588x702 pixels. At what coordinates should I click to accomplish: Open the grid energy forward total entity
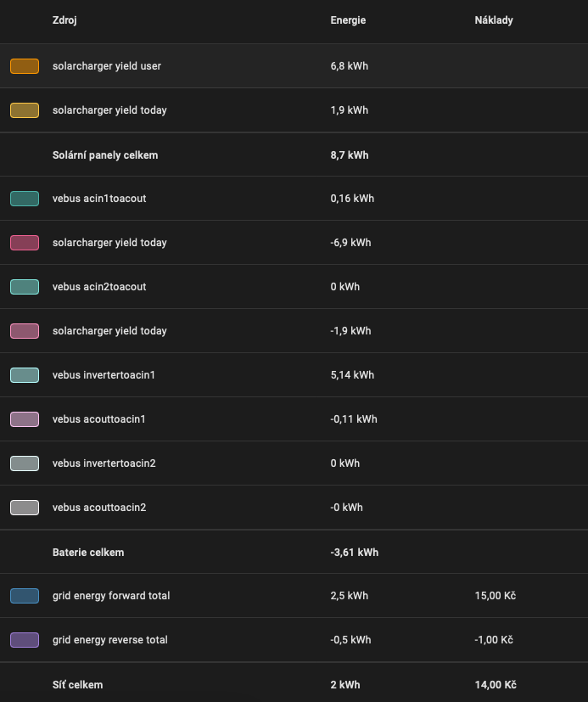click(111, 596)
